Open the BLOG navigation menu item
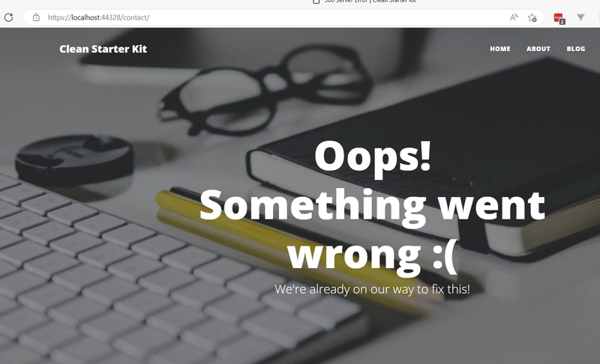Screen dimensions: 600x364 tap(576, 49)
